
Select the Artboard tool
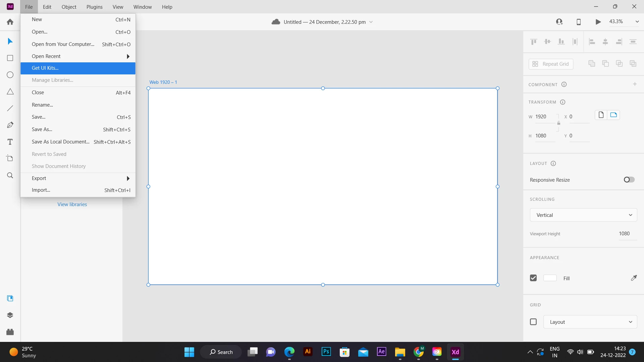(x=10, y=159)
